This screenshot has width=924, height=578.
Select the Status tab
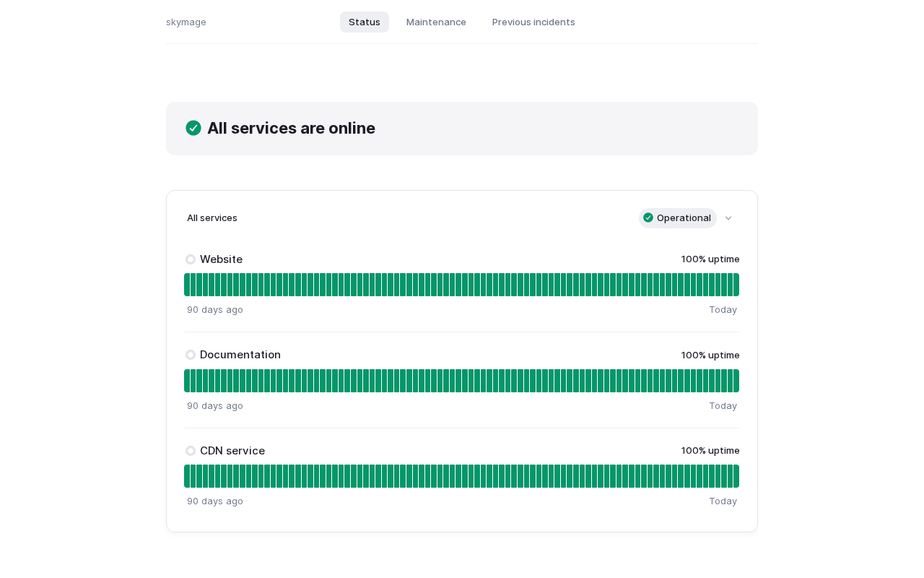(365, 22)
